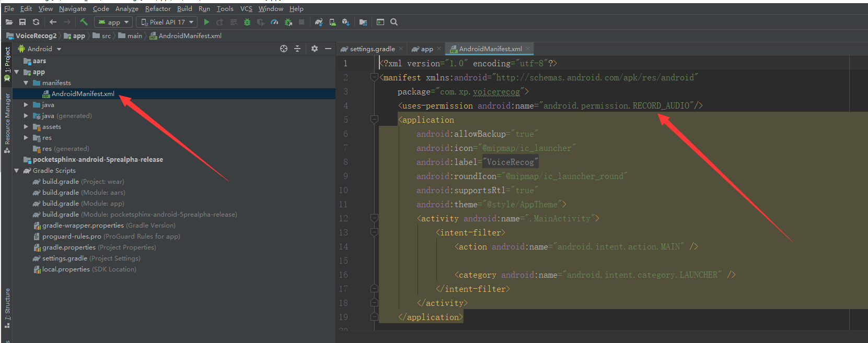Screen dimensions: 868x343
Task: Click the Collapse All icon in Project panel
Action: click(x=297, y=49)
